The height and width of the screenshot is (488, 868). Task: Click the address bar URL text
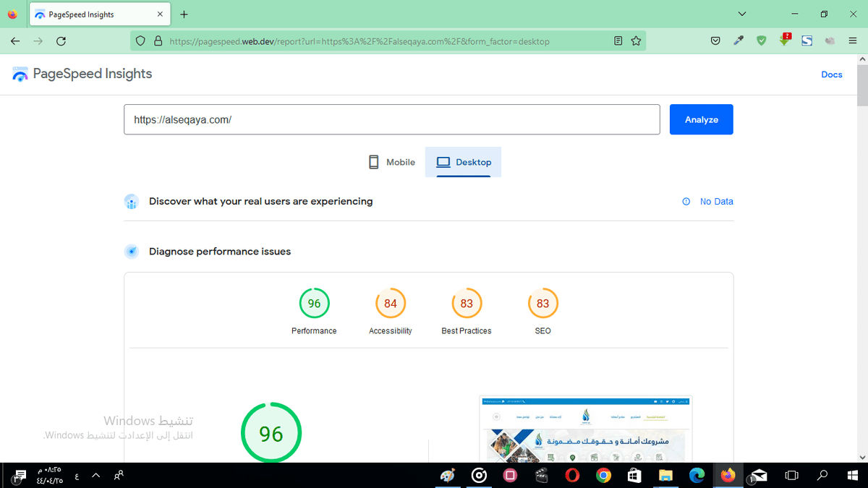point(359,41)
